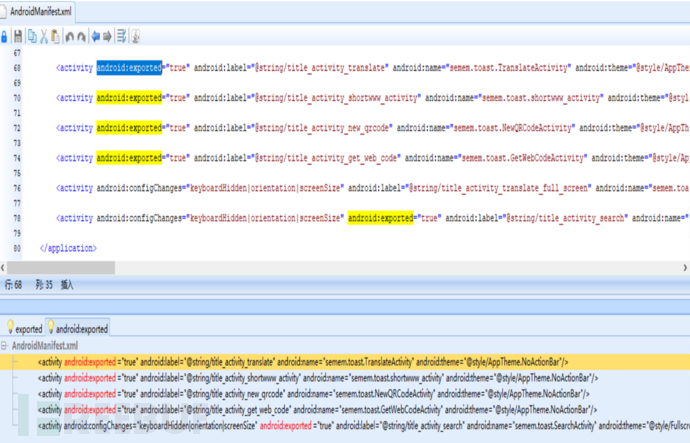
Task: Open the 'exported' search results tab
Action: coord(25,328)
